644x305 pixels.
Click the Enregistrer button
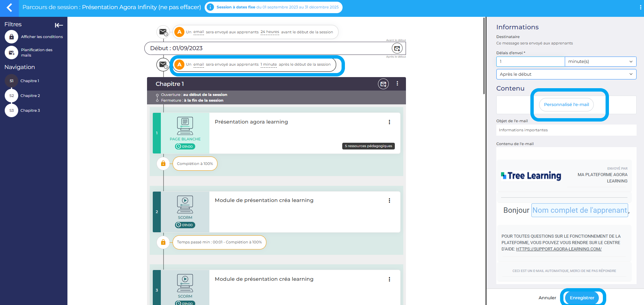(582, 298)
